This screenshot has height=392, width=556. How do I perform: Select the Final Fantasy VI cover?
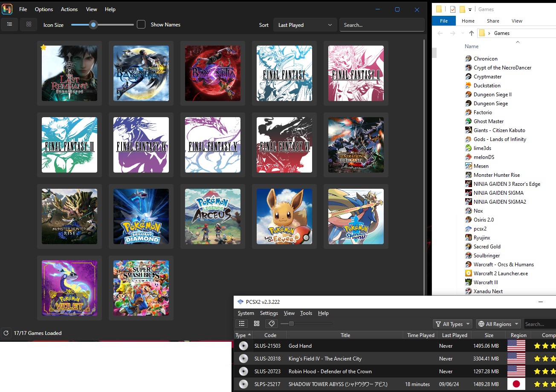click(284, 145)
